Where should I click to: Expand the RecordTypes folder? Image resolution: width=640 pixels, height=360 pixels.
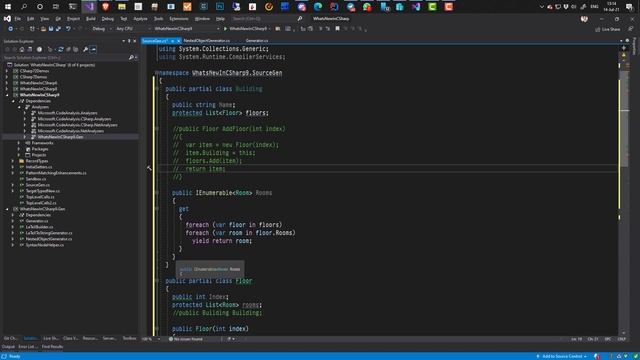(13, 161)
